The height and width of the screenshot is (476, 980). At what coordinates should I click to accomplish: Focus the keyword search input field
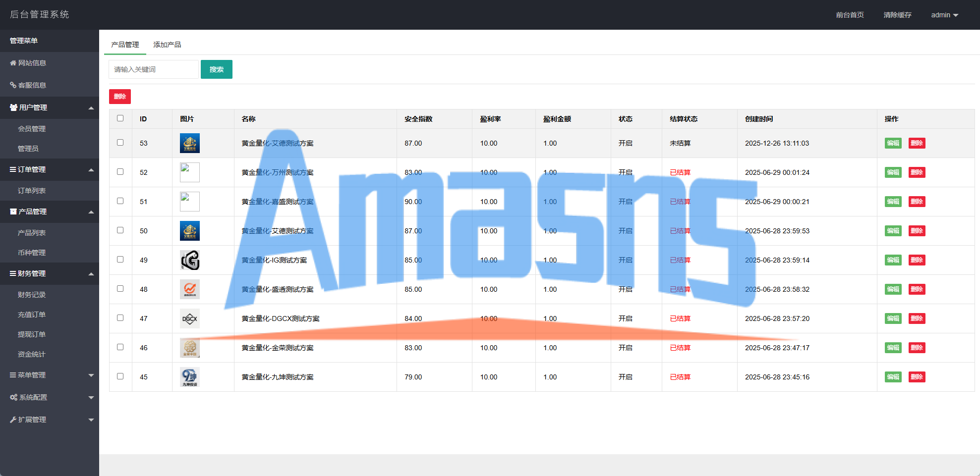(x=154, y=69)
